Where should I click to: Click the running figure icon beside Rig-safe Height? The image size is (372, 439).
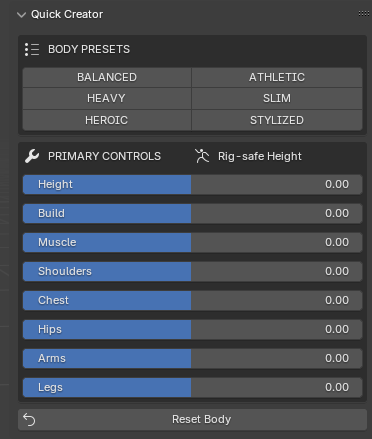click(202, 156)
